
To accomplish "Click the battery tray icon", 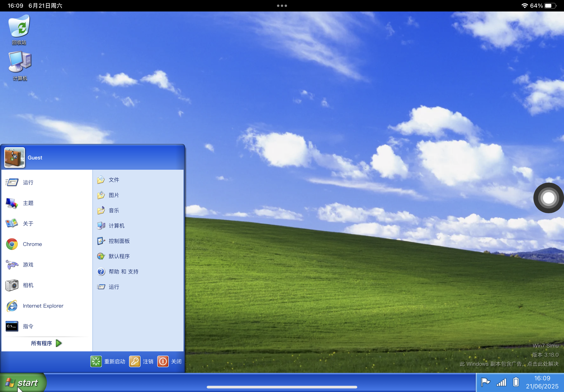I will [516, 382].
